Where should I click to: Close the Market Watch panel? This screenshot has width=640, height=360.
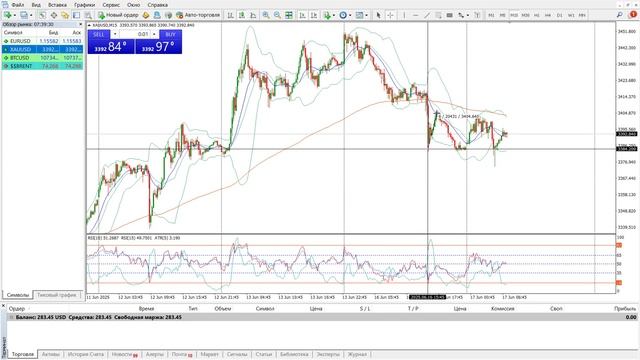tap(80, 24)
